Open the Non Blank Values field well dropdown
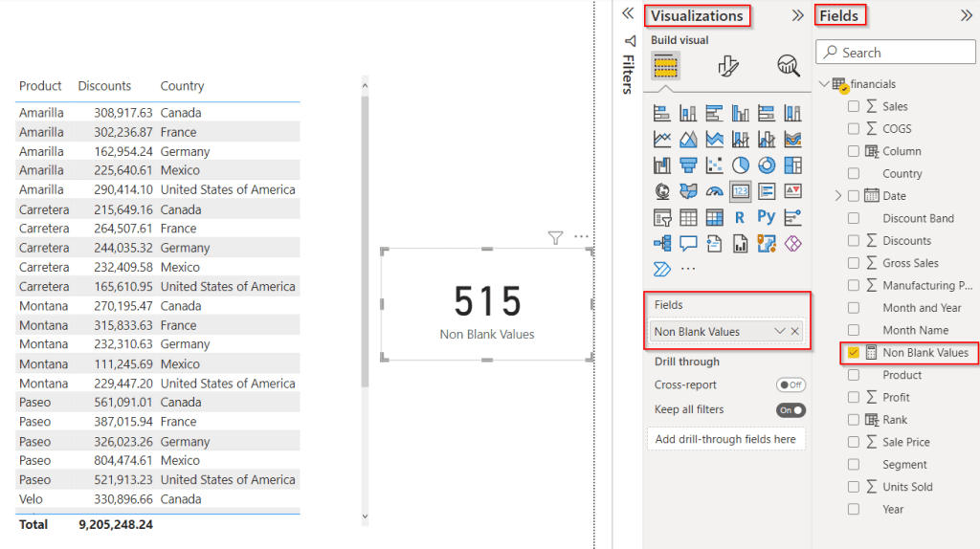Screen dimensions: 980x549 pyautogui.click(x=779, y=331)
